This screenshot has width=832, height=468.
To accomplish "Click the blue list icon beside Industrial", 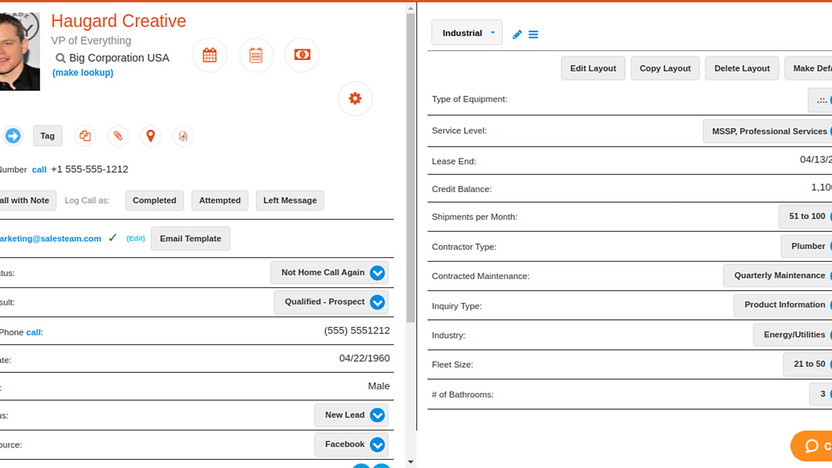I will point(533,34).
